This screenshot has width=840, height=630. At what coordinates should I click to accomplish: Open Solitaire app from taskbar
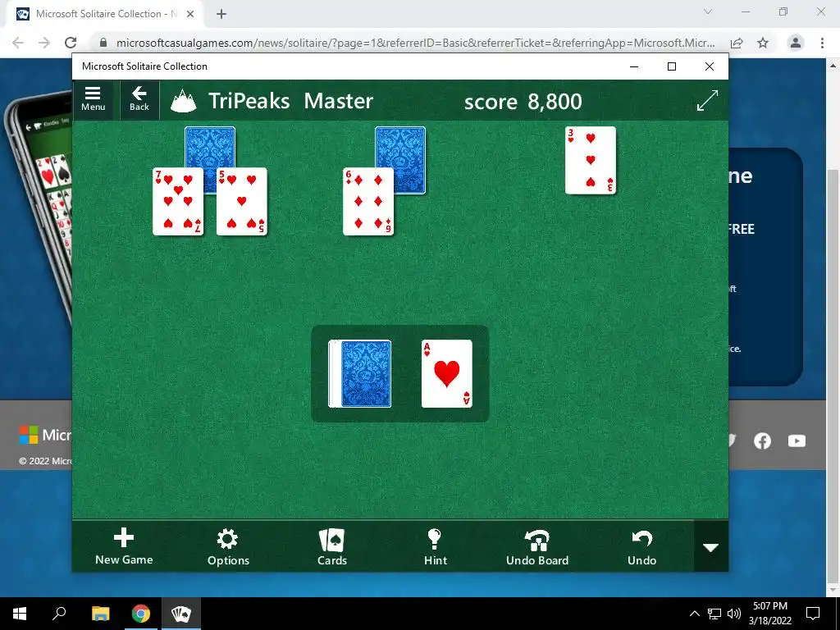point(181,614)
